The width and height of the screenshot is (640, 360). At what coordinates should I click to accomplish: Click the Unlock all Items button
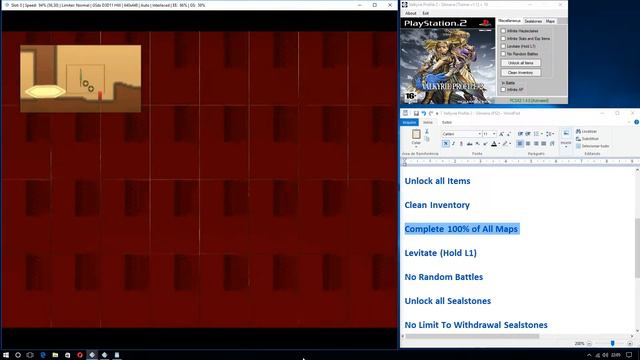point(521,63)
